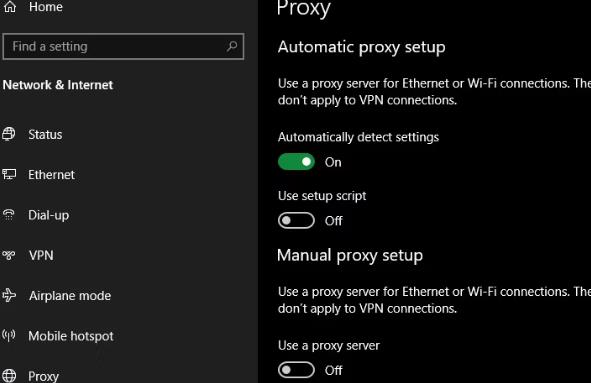The image size is (591, 383).
Task: Turn off Automatically detect settings toggle
Action: coord(296,162)
